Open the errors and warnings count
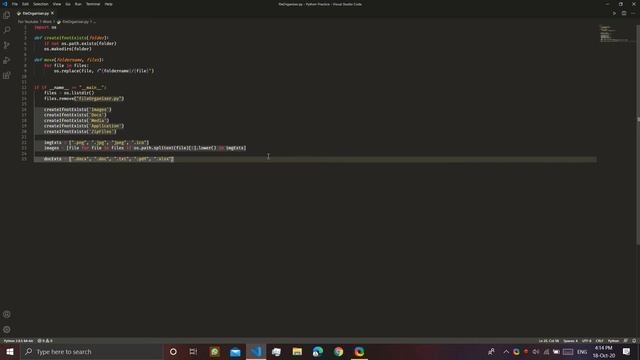 45,341
